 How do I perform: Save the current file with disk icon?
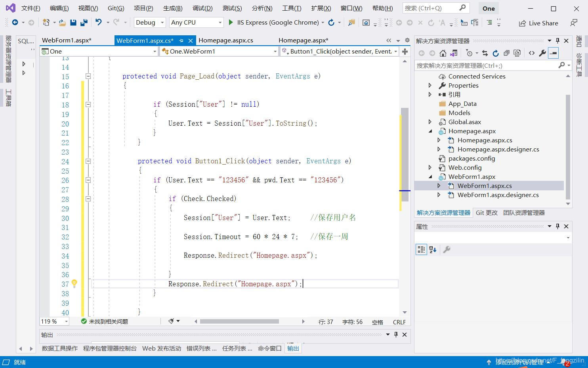(x=73, y=23)
